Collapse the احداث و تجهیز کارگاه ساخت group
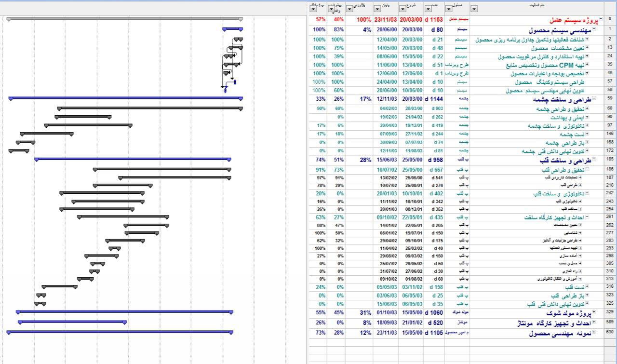The image size is (617, 364). (587, 217)
